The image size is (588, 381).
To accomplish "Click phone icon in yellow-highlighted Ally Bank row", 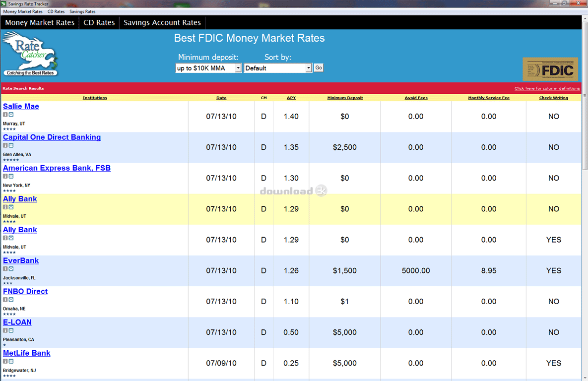I will 11,207.
